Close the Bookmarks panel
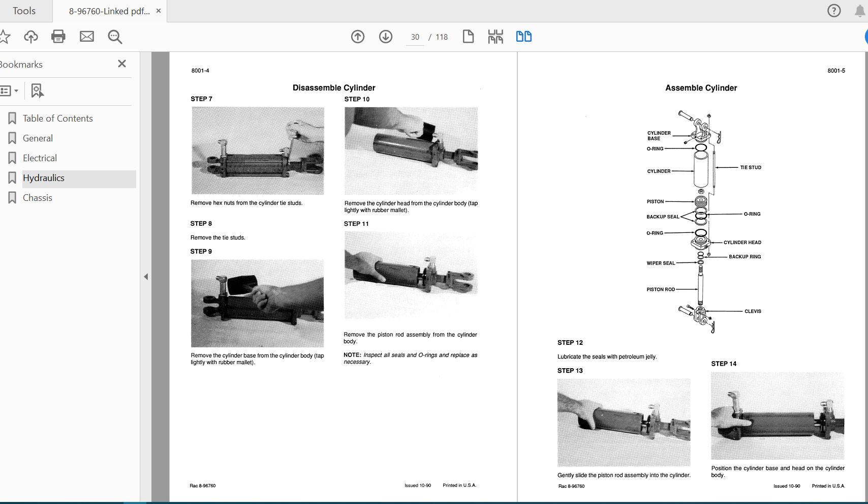Screen dimensions: 868x504 tap(122, 64)
